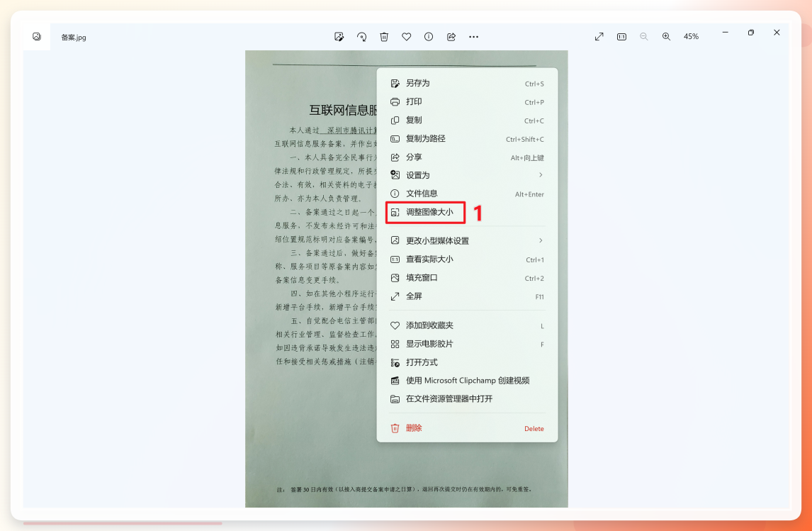Viewport: 812px width, 531px height.
Task: Select 调整图像大小 menu entry
Action: coord(467,213)
